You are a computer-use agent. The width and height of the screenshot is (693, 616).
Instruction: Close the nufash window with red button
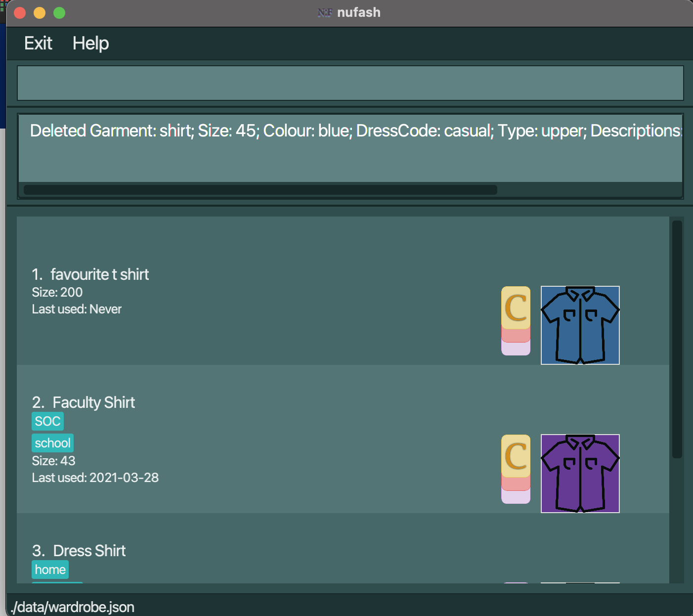(20, 13)
